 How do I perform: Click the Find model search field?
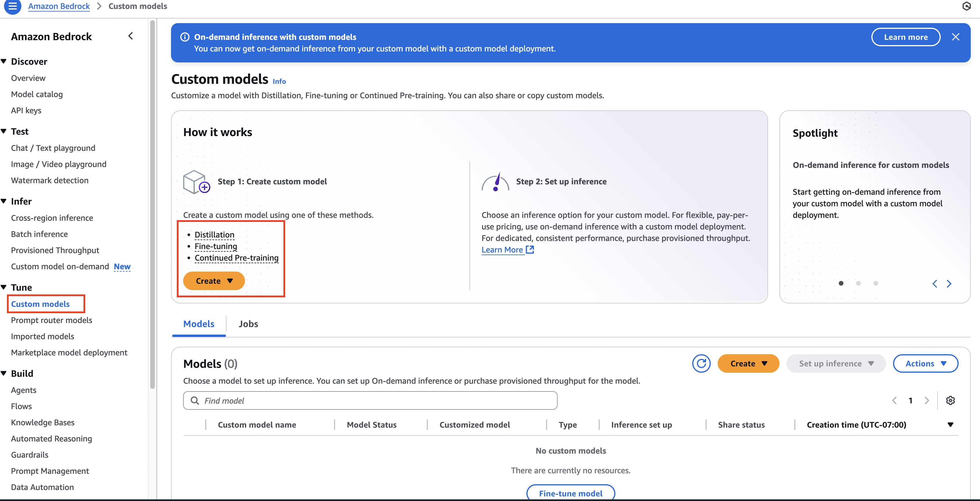(370, 400)
